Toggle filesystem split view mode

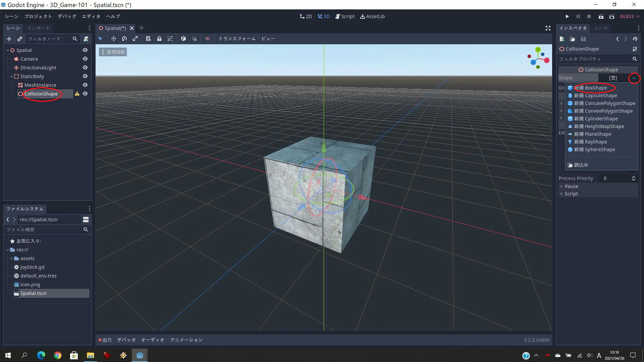coord(86,220)
